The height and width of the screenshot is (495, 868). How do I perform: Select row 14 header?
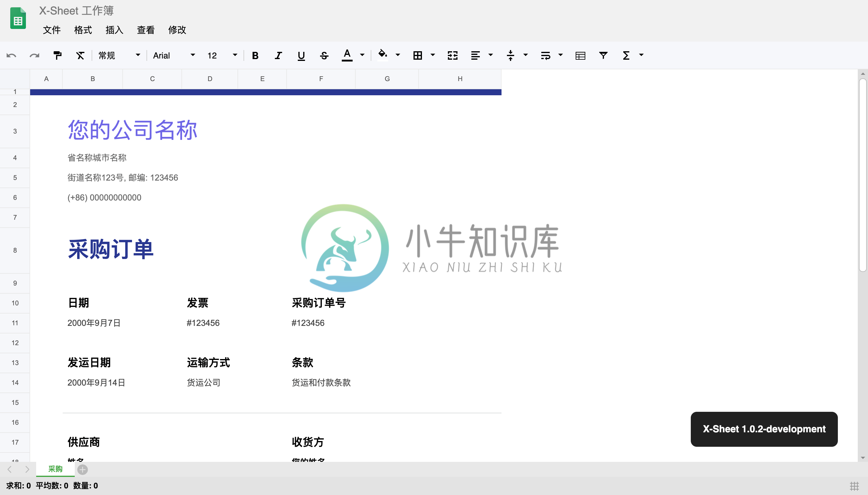pyautogui.click(x=15, y=383)
